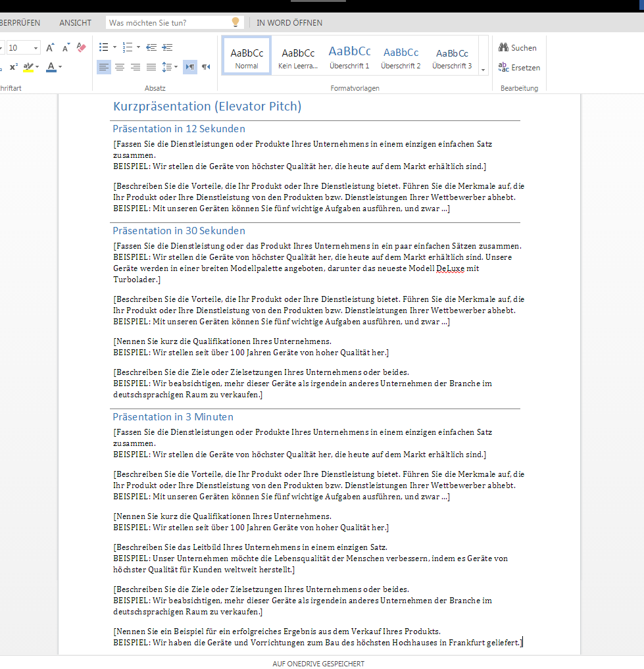Increase paragraph indent
Image resolution: width=644 pixels, height=669 pixels.
point(167,47)
